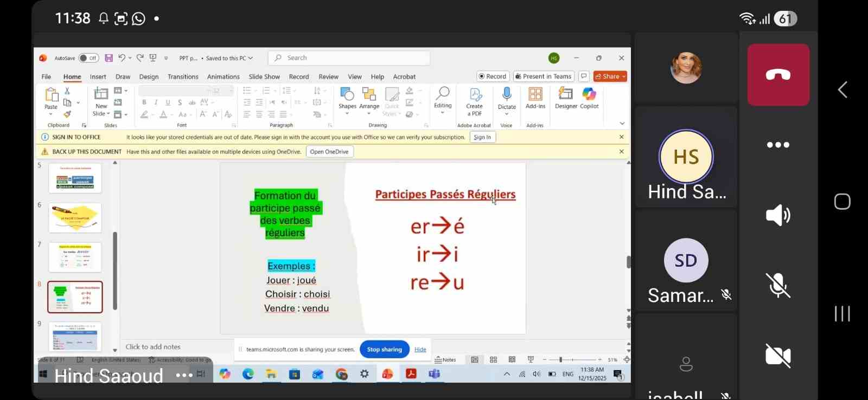Image resolution: width=868 pixels, height=400 pixels.
Task: Click the Save icon in title bar
Action: (109, 58)
